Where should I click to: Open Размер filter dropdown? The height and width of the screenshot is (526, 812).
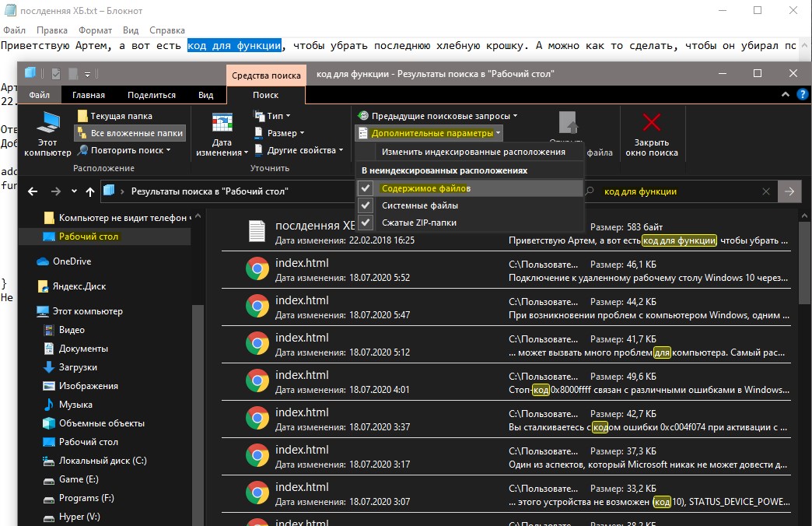[x=280, y=133]
